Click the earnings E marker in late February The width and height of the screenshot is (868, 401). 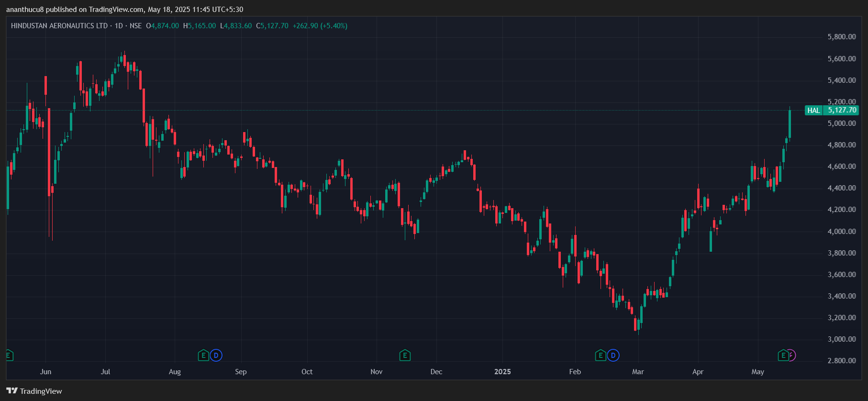tap(601, 356)
